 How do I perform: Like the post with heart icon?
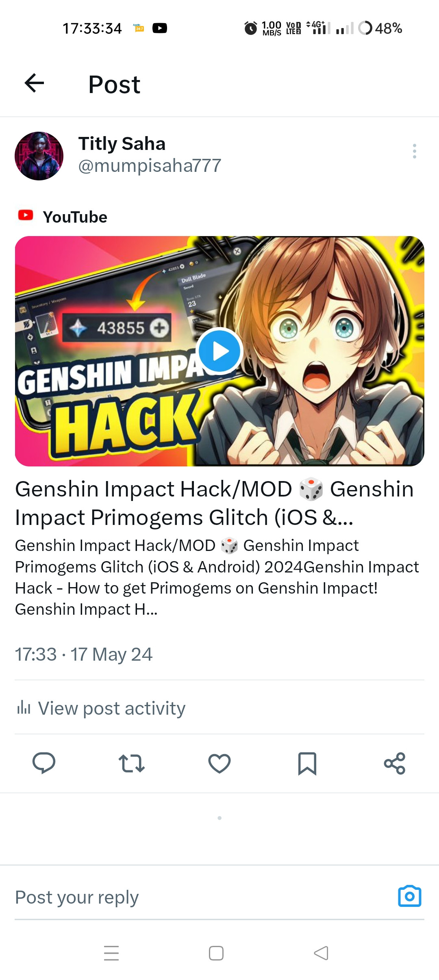click(x=219, y=763)
